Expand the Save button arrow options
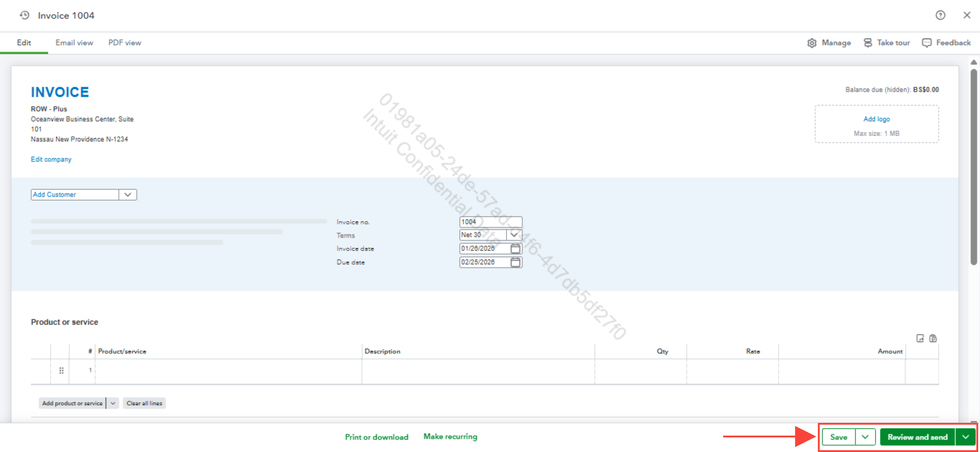The image size is (980, 452). click(865, 437)
